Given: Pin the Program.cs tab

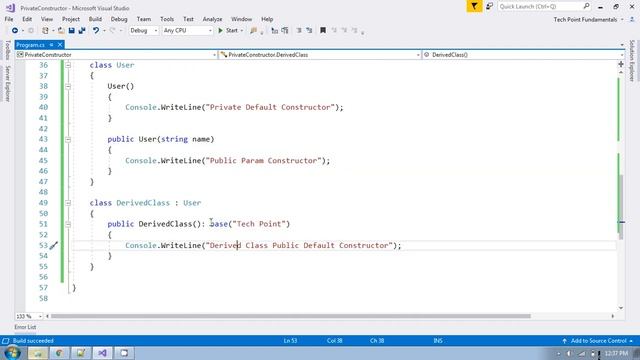Looking at the screenshot, I should click(x=51, y=45).
